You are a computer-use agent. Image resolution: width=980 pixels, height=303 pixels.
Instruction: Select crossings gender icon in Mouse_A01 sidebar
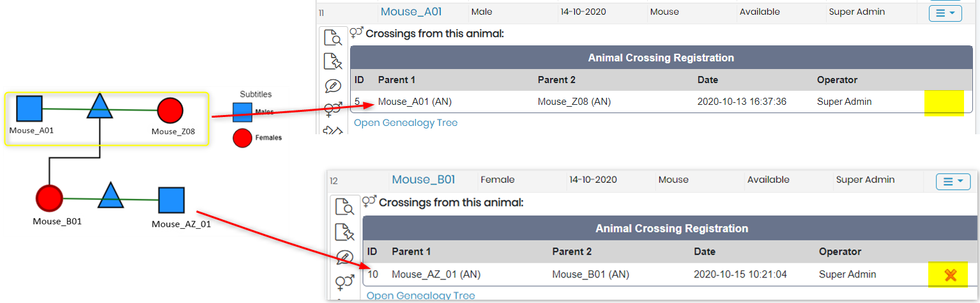coord(333,109)
